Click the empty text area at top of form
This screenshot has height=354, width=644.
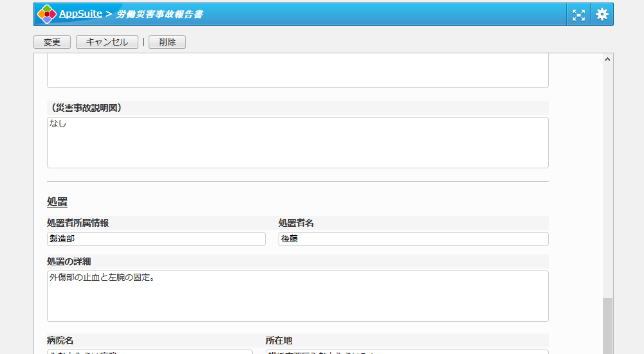tap(297, 71)
